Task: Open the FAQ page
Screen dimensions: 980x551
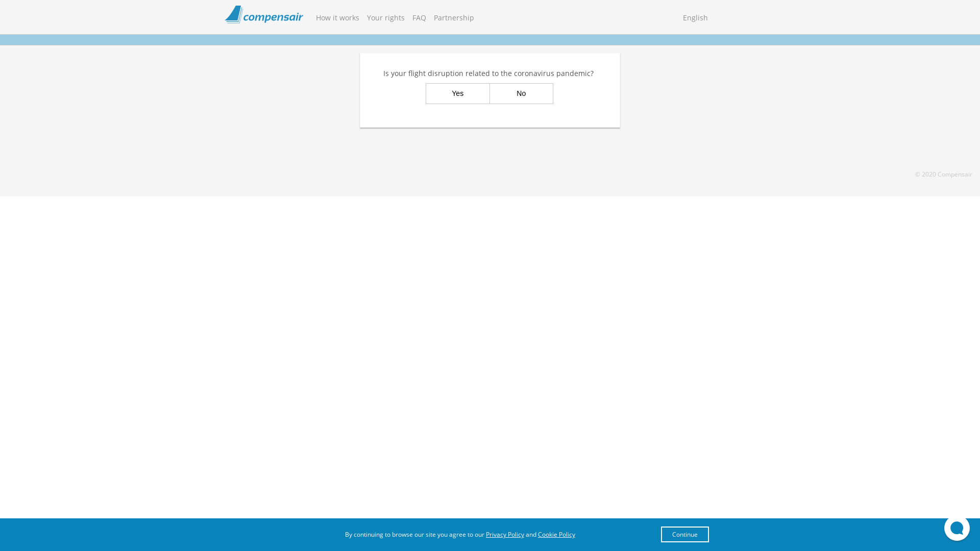Action: [x=419, y=18]
